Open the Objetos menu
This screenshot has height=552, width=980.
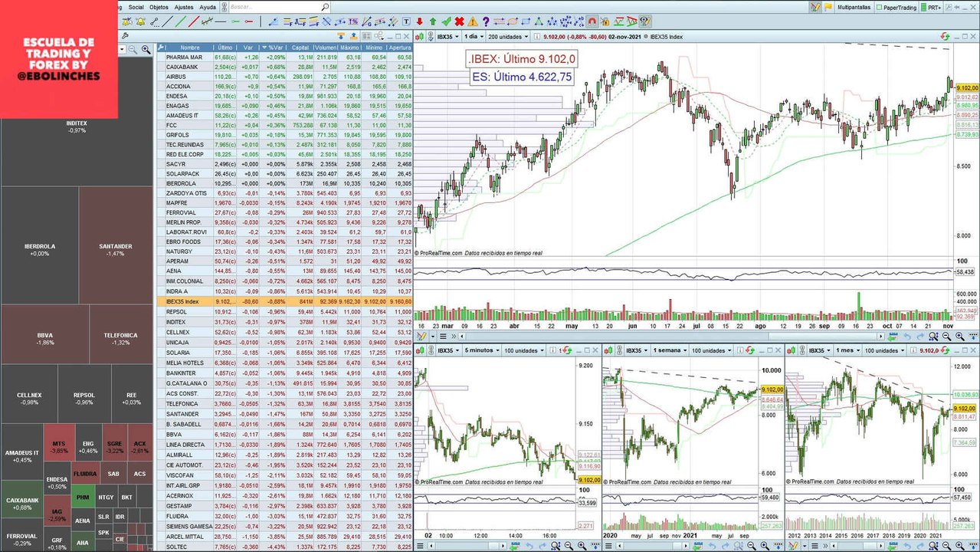tap(159, 7)
